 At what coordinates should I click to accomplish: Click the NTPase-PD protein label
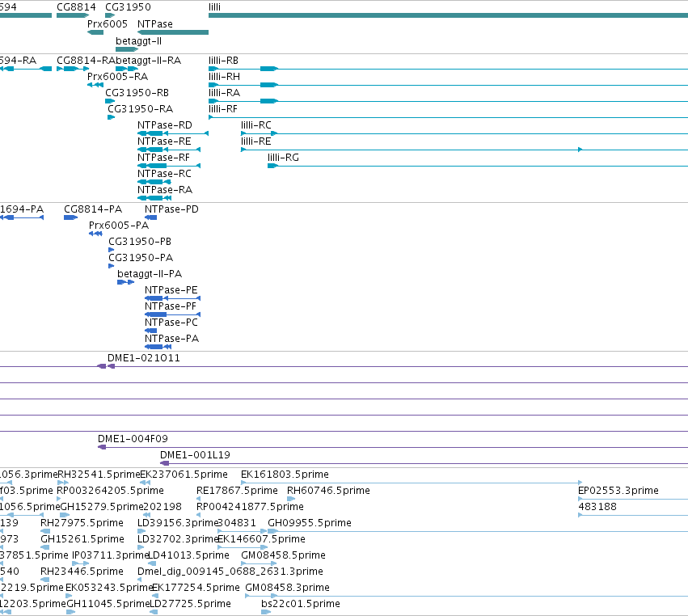(171, 209)
